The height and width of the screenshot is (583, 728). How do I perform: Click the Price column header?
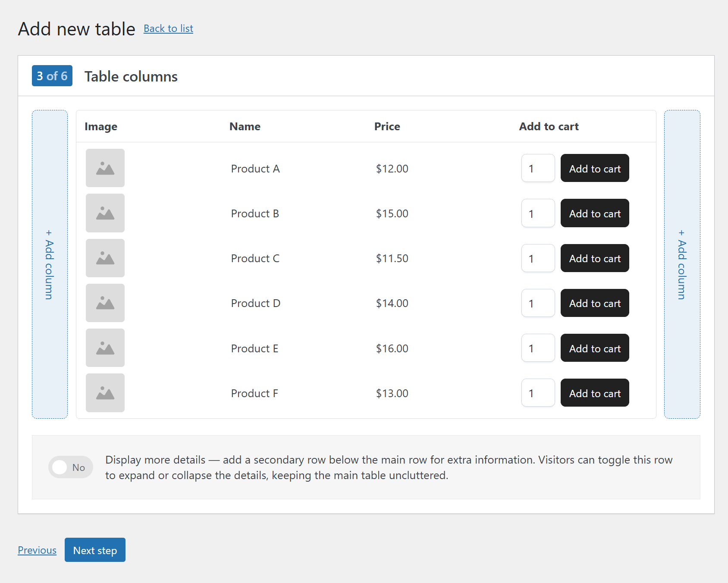click(386, 126)
